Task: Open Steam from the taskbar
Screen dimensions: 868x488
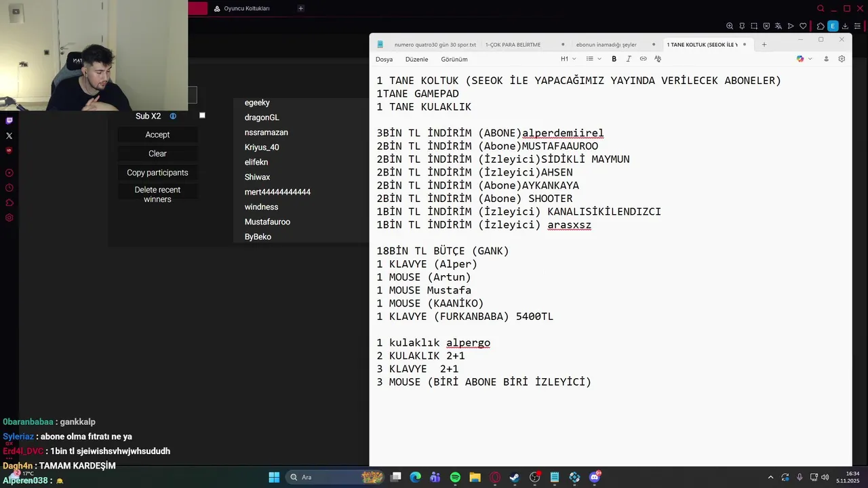Action: click(x=515, y=477)
